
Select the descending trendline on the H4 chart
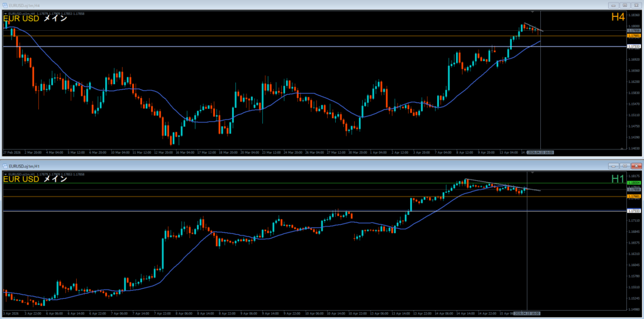(x=534, y=28)
